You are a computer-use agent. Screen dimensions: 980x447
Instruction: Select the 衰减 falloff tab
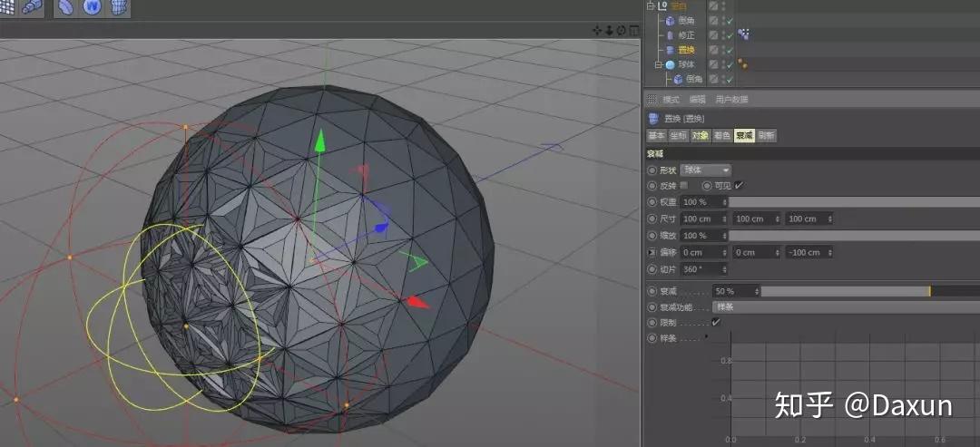coord(744,135)
